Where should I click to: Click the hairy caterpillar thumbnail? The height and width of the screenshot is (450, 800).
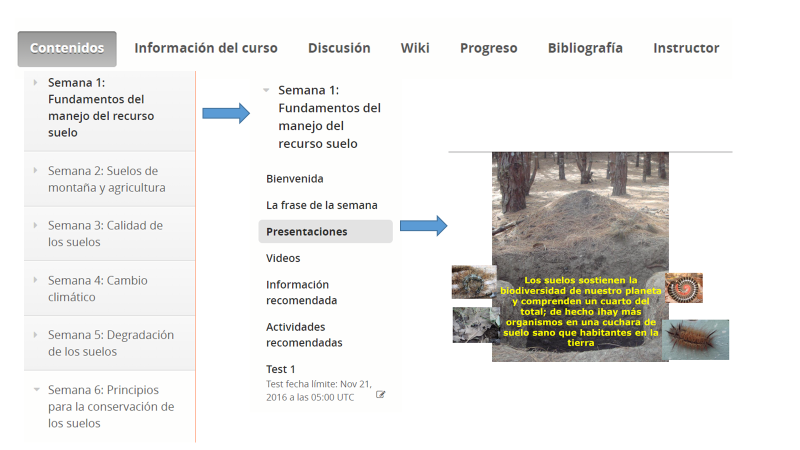pyautogui.click(x=695, y=340)
